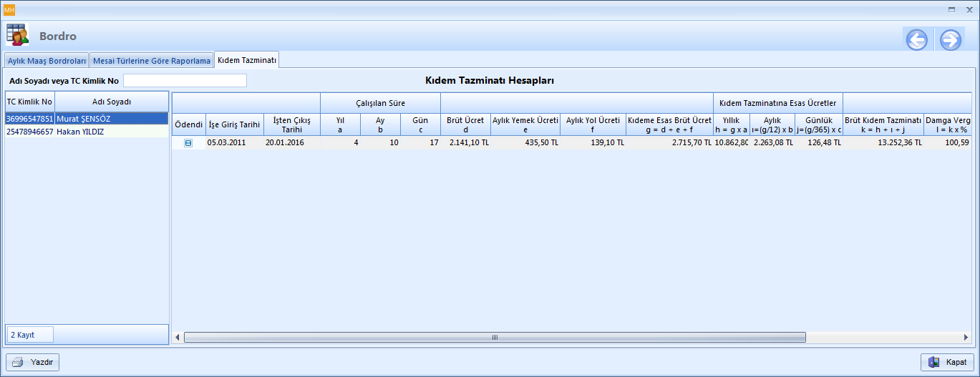Click the Yazdır print button
The image size is (980, 377).
click(33, 362)
